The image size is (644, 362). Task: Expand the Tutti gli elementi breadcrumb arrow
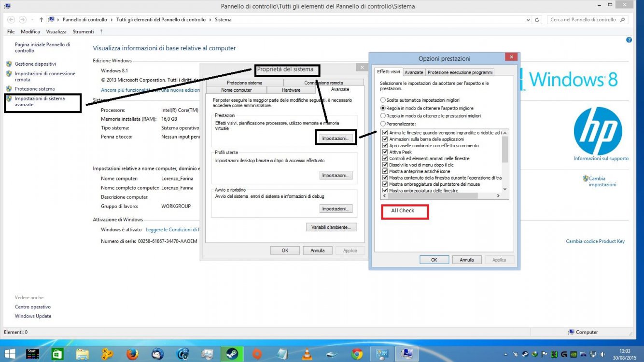pos(211,20)
